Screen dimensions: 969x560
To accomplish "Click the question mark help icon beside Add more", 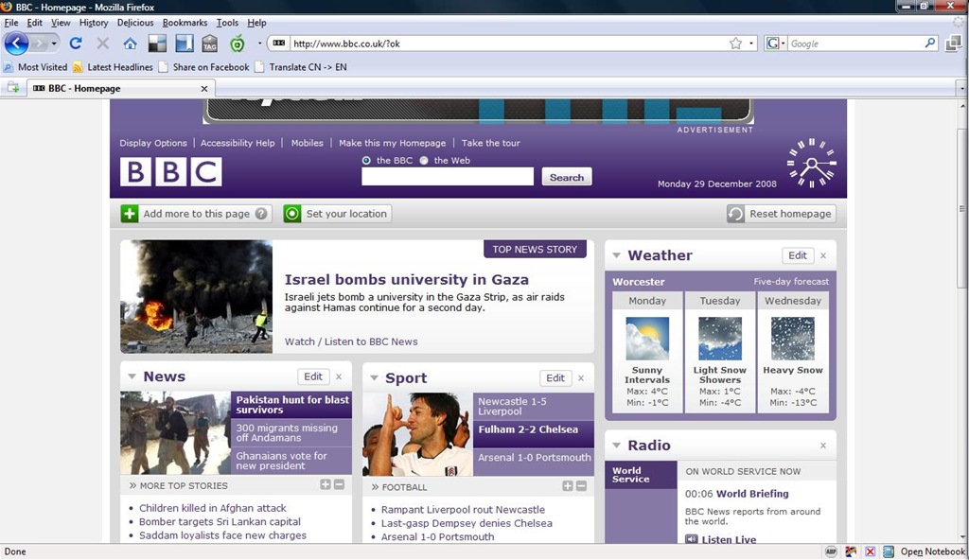I will (x=261, y=214).
